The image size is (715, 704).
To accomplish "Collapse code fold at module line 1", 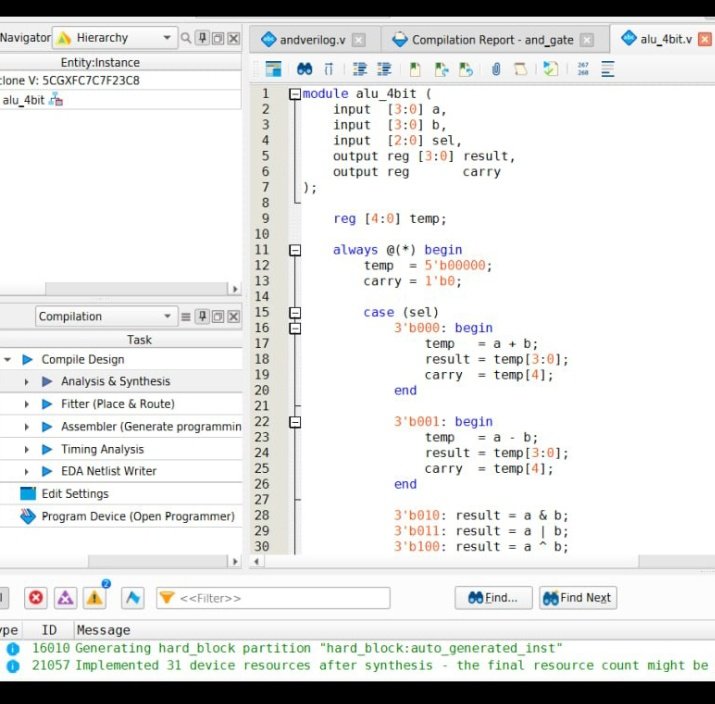I will point(295,94).
